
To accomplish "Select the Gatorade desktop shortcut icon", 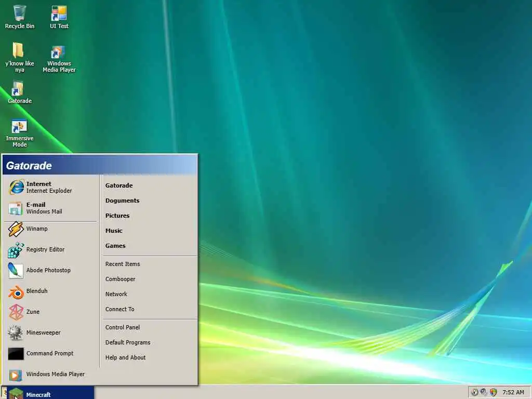I will pyautogui.click(x=19, y=92).
